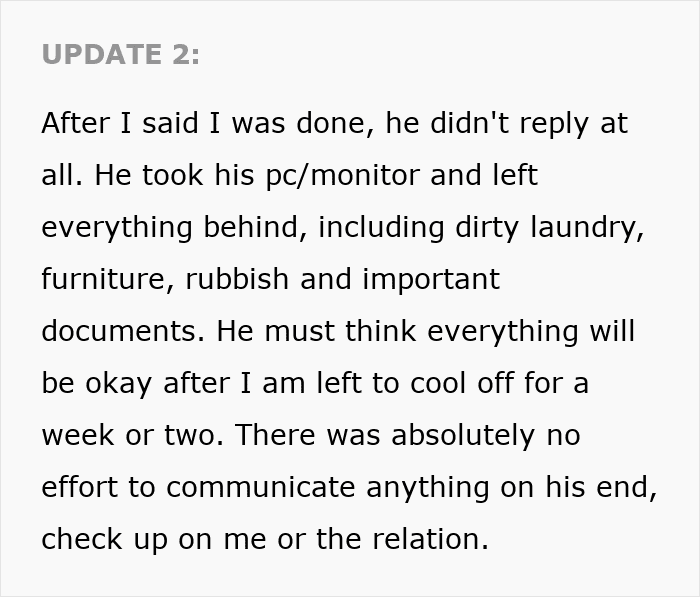The image size is (700, 597).
Task: Click the word "effort"
Action: click(x=79, y=487)
